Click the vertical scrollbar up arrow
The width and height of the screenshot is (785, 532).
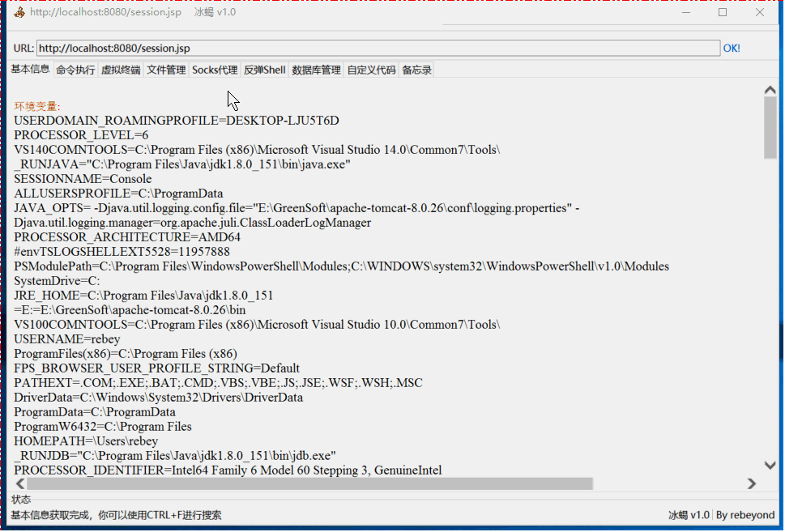click(770, 90)
